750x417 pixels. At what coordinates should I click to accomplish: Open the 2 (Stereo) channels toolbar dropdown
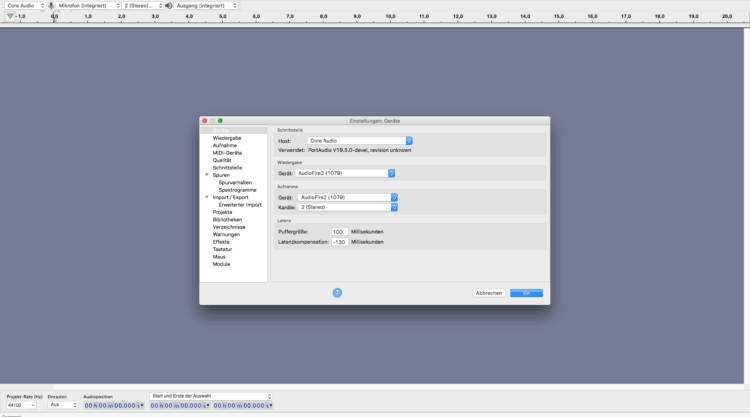(x=143, y=6)
